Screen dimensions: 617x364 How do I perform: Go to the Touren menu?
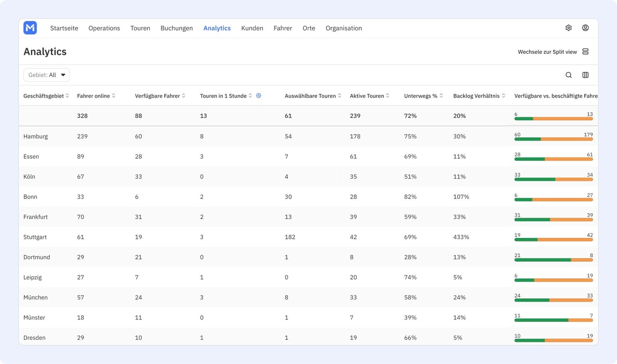coord(140,28)
